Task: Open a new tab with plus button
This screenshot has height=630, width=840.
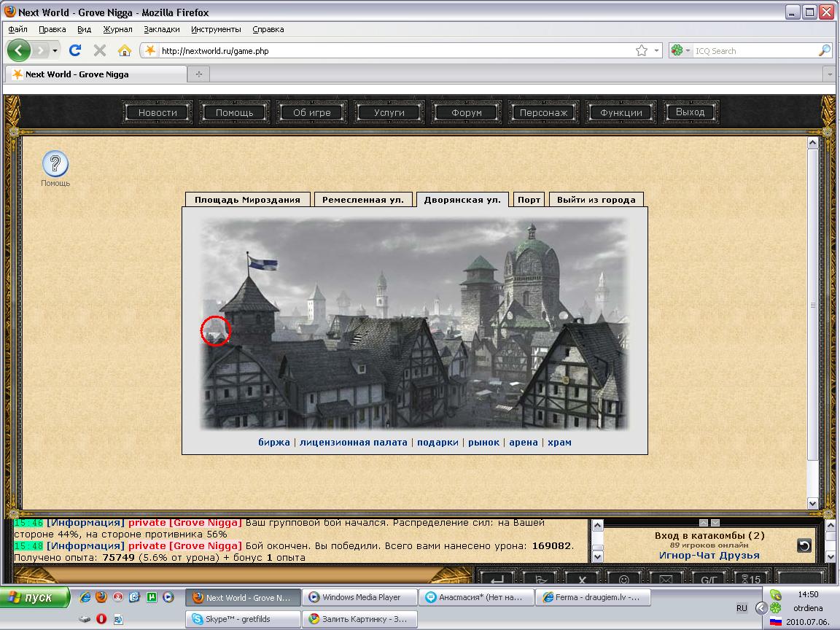Action: (x=198, y=74)
